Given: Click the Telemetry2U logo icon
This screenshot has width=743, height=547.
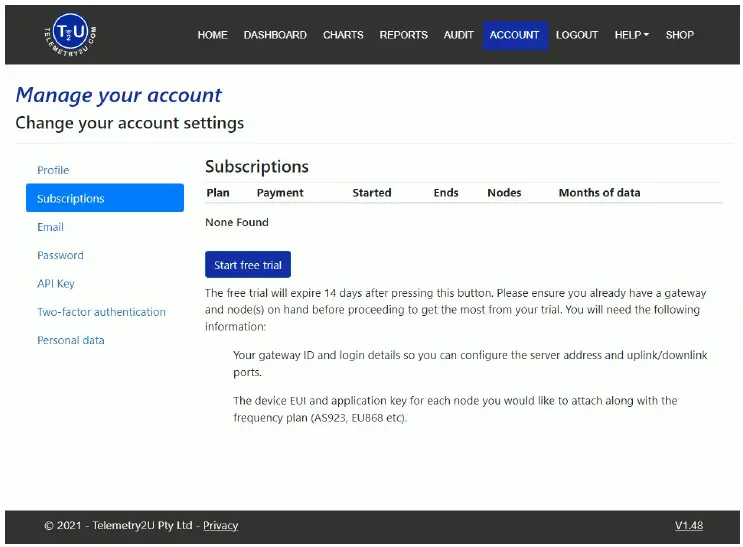Looking at the screenshot, I should click(x=71, y=34).
